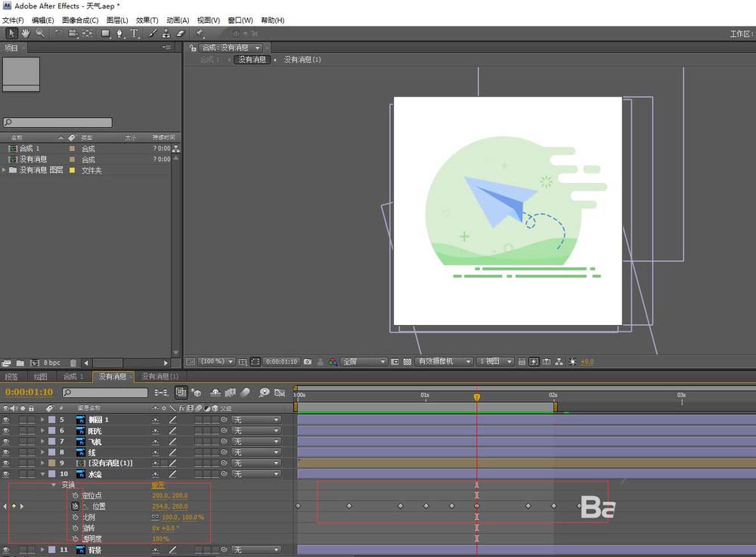The height and width of the screenshot is (557, 756).
Task: Toggle visibility of the 水流 layer
Action: point(6,474)
